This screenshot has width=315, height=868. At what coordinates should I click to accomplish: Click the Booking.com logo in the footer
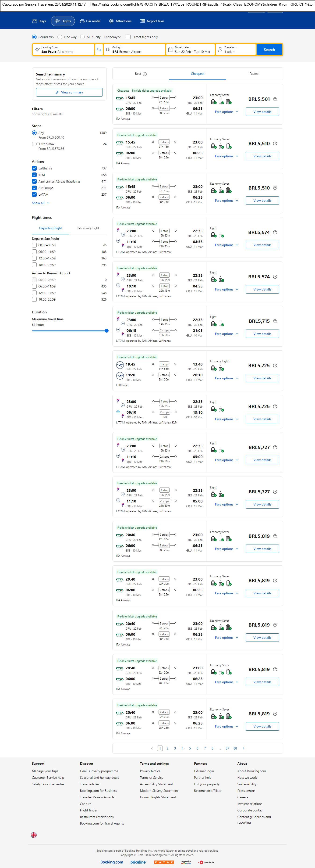(x=112, y=862)
